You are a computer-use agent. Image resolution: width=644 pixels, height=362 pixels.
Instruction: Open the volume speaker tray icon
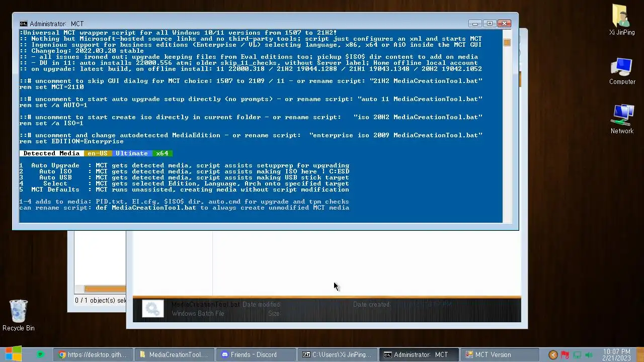pyautogui.click(x=589, y=355)
